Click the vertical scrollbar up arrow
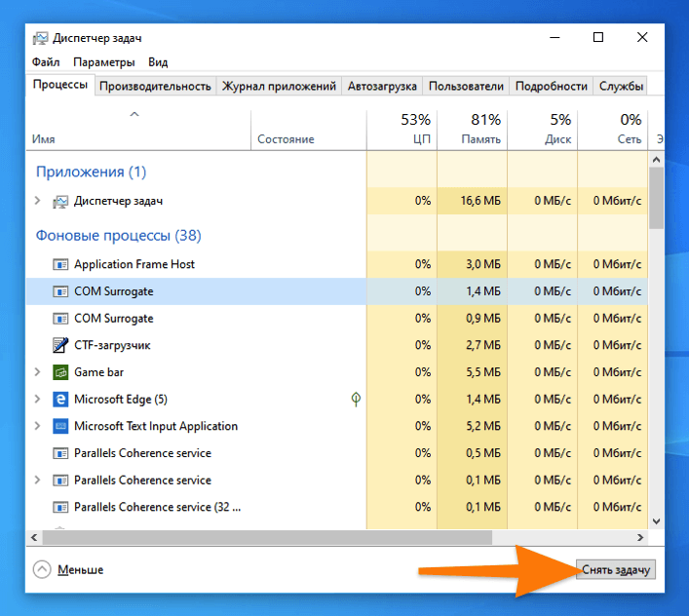689x616 pixels. coord(656,160)
